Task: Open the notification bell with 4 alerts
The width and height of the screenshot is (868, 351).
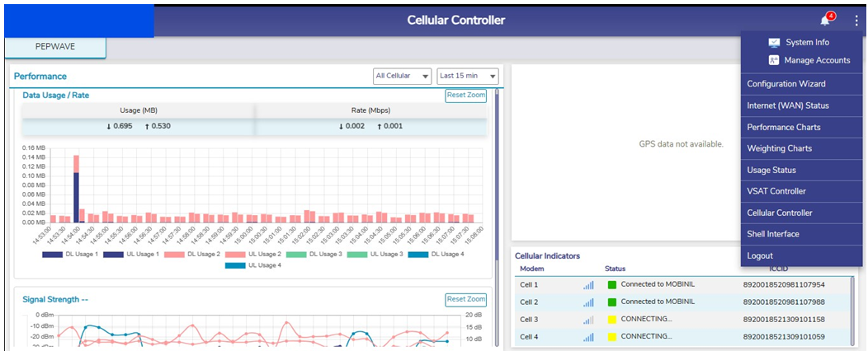Action: click(x=825, y=21)
